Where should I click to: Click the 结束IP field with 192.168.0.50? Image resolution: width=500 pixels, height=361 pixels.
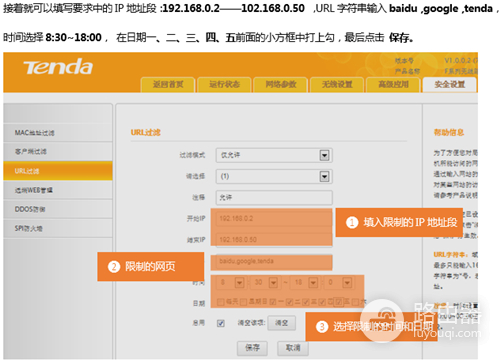(x=274, y=240)
